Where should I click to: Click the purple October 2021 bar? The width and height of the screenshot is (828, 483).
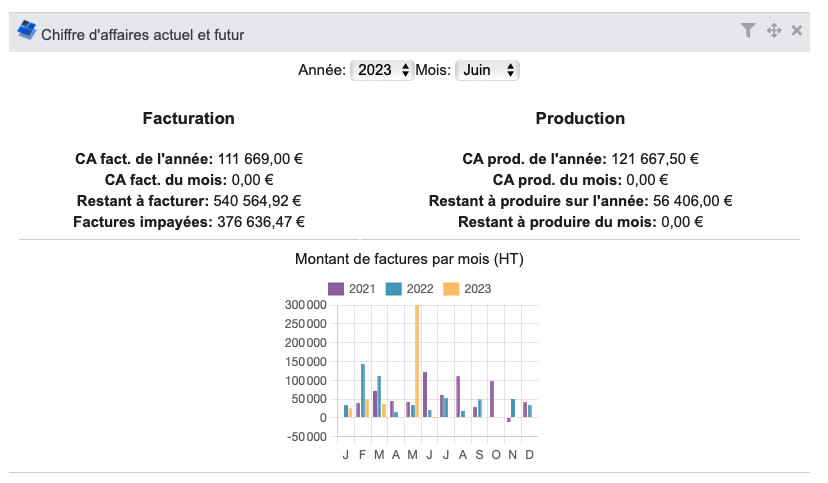point(492,399)
